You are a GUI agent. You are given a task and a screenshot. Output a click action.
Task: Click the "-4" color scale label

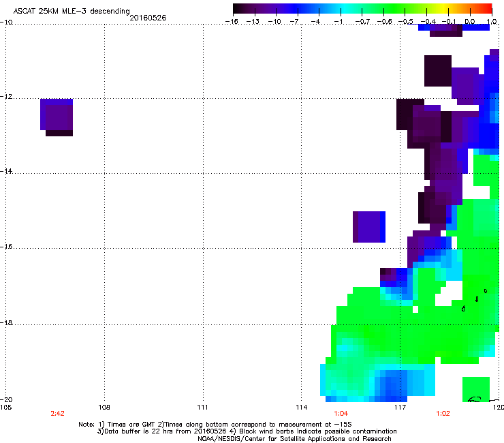tap(315, 22)
